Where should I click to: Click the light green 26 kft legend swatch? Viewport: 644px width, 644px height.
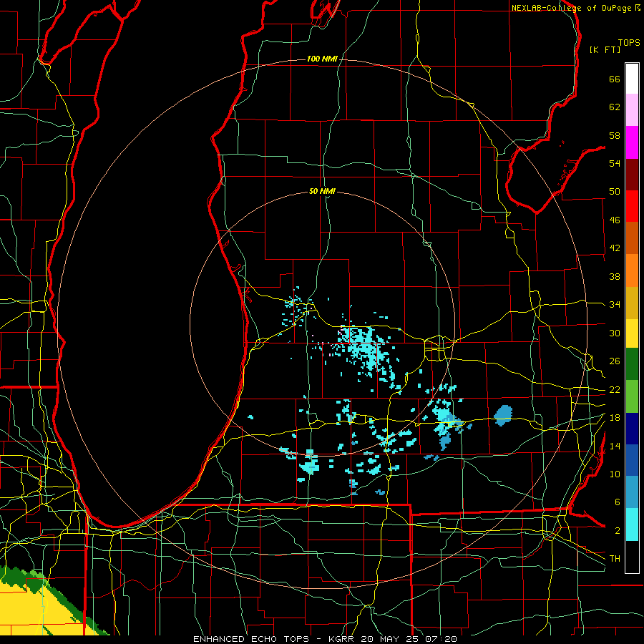tap(632, 396)
